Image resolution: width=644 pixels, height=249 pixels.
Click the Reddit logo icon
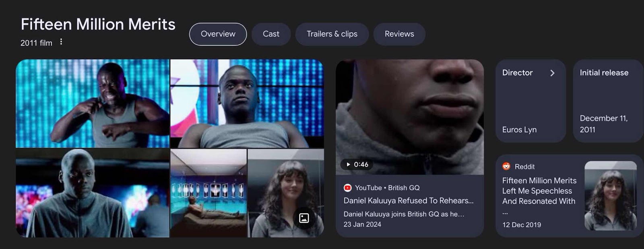tap(506, 166)
